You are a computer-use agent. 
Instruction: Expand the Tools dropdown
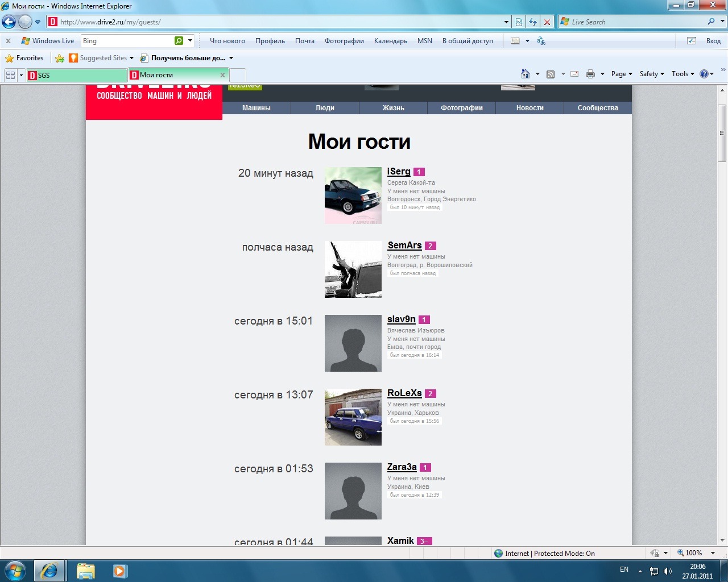click(x=682, y=73)
